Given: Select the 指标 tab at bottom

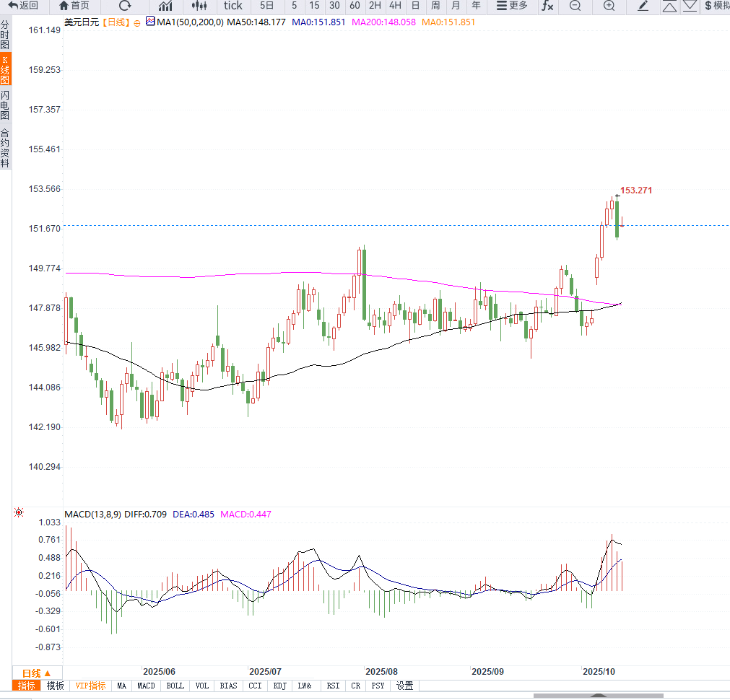Looking at the screenshot, I should (26, 686).
